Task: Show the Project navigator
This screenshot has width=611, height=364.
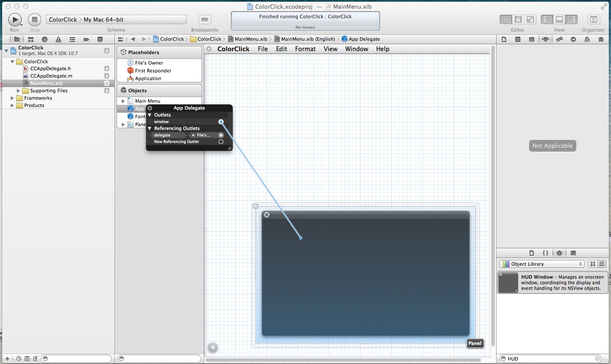Action: pos(17,39)
